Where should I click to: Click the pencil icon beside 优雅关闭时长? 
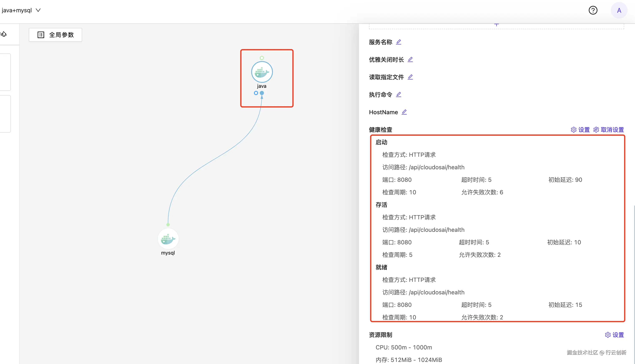[410, 59]
